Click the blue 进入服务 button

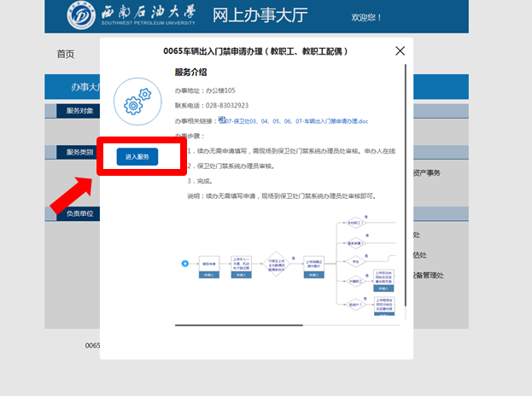pos(137,157)
